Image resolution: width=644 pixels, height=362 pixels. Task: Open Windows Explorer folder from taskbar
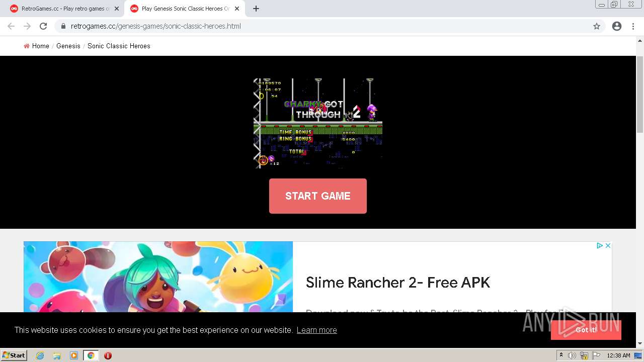click(57, 355)
